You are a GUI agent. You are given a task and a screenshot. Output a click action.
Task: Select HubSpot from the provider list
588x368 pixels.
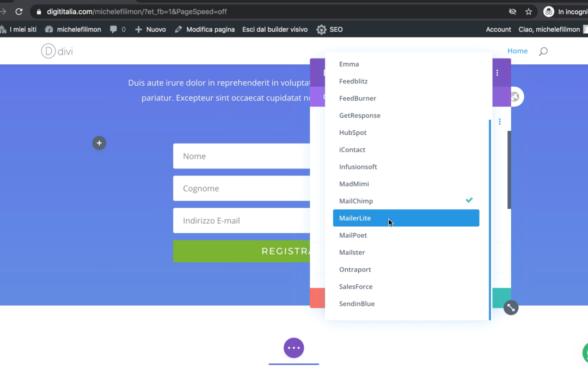(x=406, y=132)
